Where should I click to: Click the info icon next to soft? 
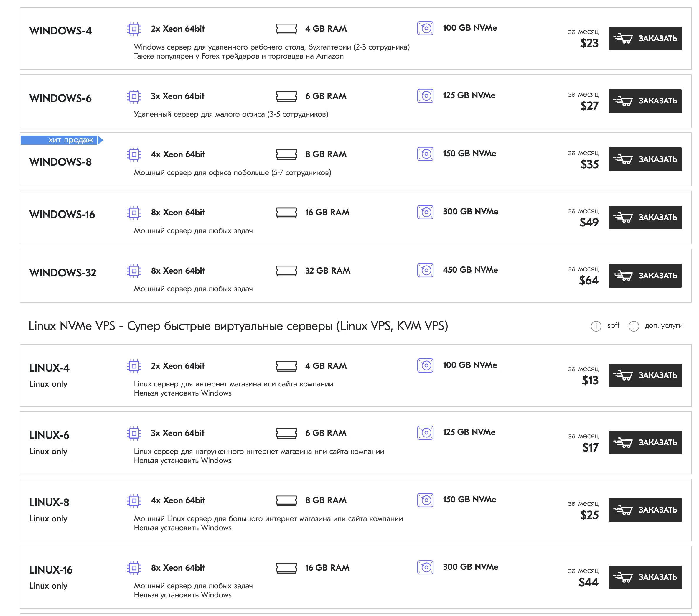click(x=596, y=326)
